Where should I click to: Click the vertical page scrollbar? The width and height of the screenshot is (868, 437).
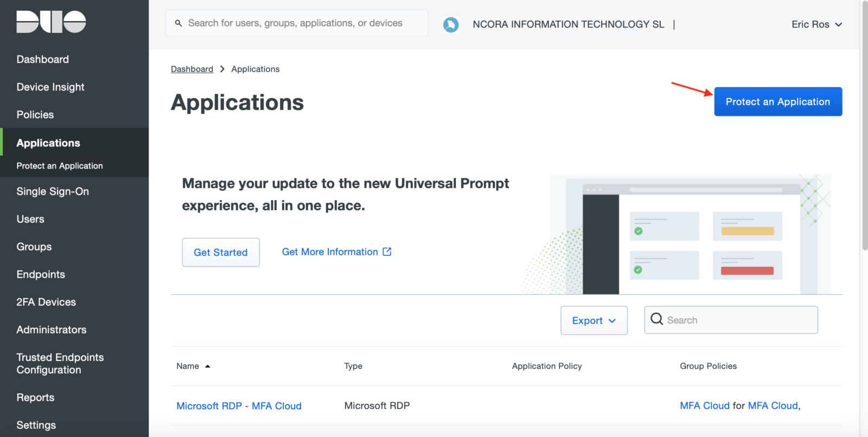coord(864,125)
